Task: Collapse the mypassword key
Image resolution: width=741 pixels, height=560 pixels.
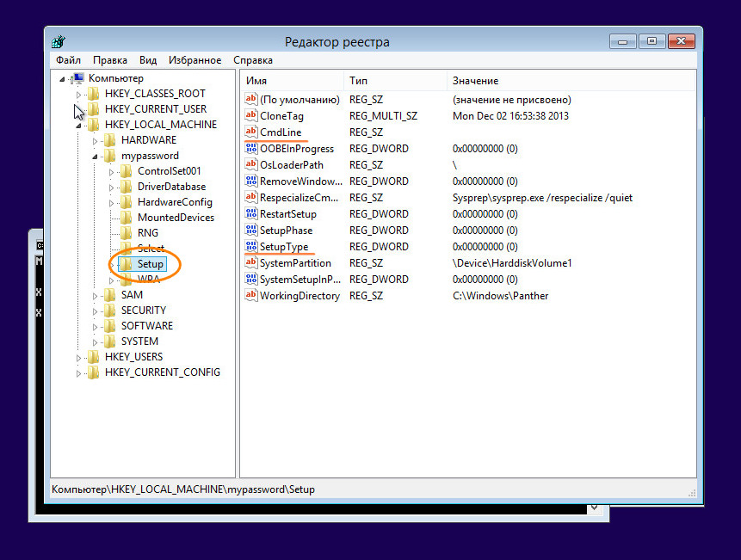Action: point(95,157)
